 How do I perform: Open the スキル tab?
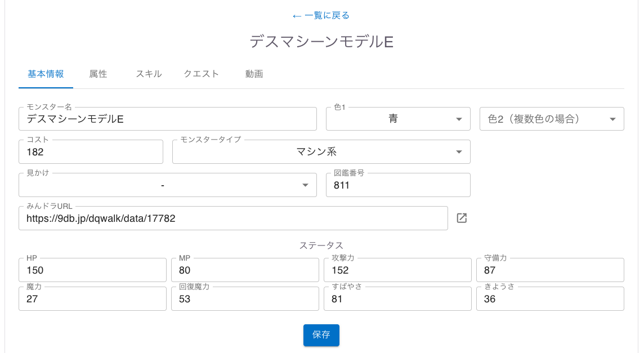click(x=149, y=74)
